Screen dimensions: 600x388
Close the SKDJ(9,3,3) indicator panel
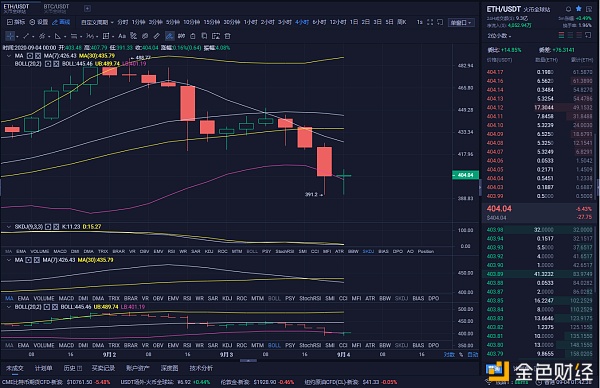(56, 227)
